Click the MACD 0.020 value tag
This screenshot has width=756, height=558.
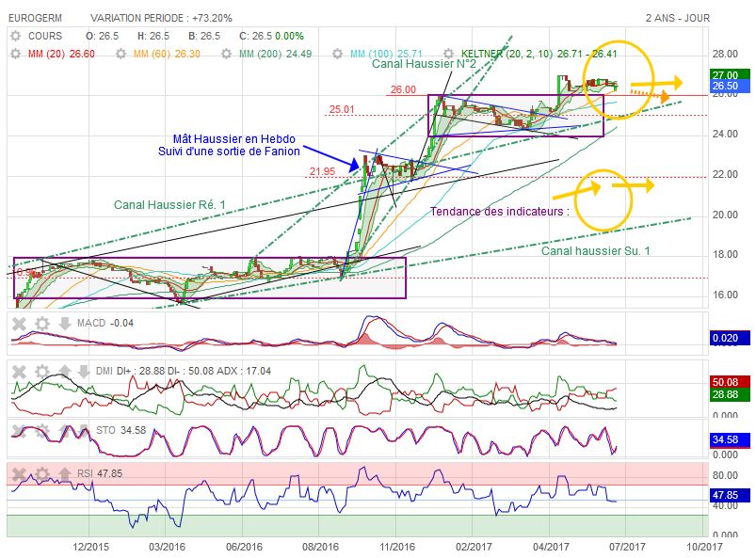pos(730,338)
